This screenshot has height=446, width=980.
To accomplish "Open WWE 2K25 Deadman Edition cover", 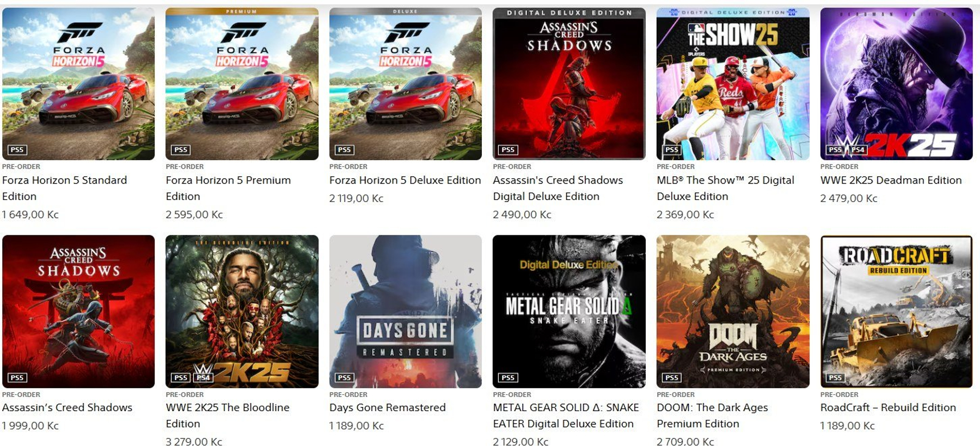I will [x=896, y=84].
